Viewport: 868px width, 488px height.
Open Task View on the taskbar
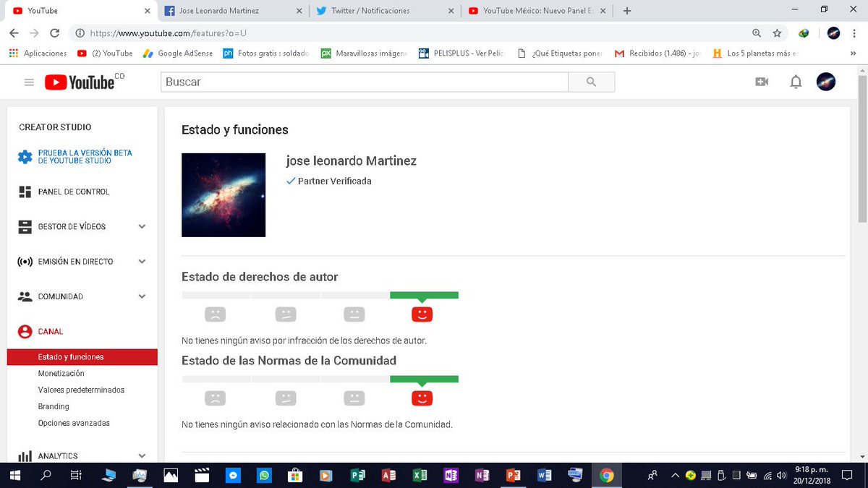(76, 475)
